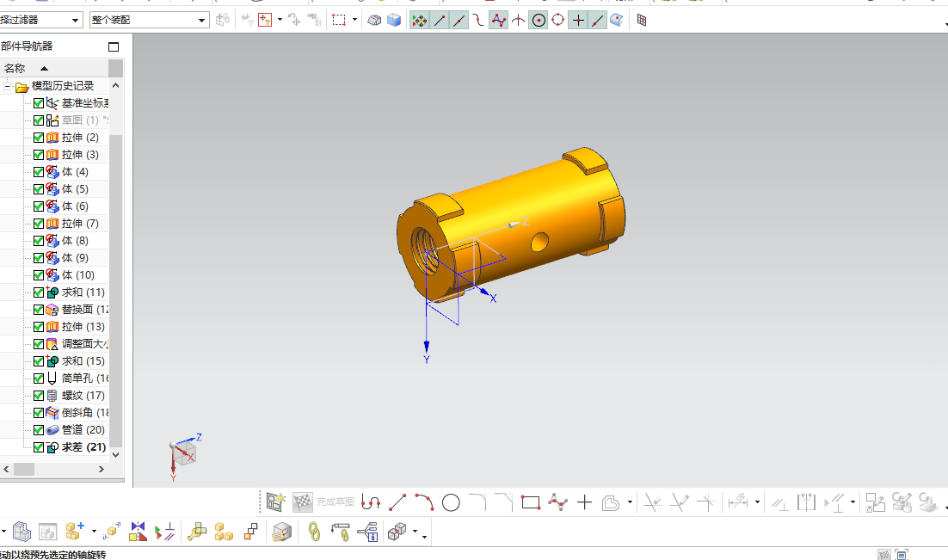Toggle End Point snap option
This screenshot has width=948, height=560.
click(440, 21)
